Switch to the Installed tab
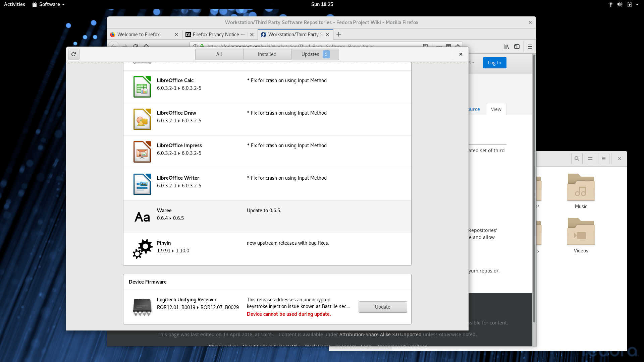 tap(267, 54)
